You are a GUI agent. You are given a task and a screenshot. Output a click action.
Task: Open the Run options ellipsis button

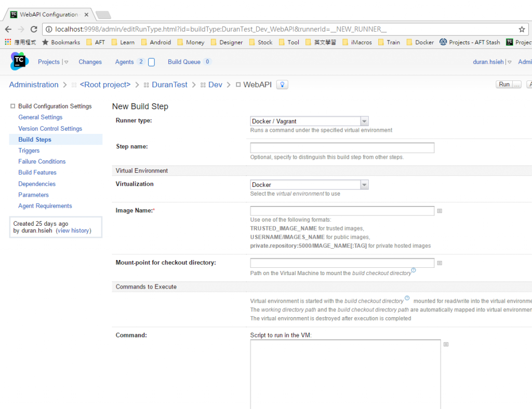click(x=517, y=85)
